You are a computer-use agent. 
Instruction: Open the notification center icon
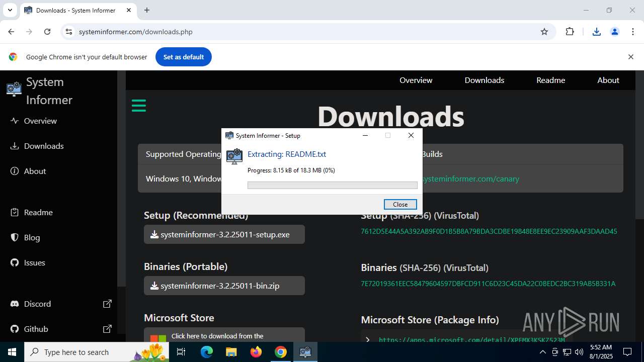(x=627, y=352)
